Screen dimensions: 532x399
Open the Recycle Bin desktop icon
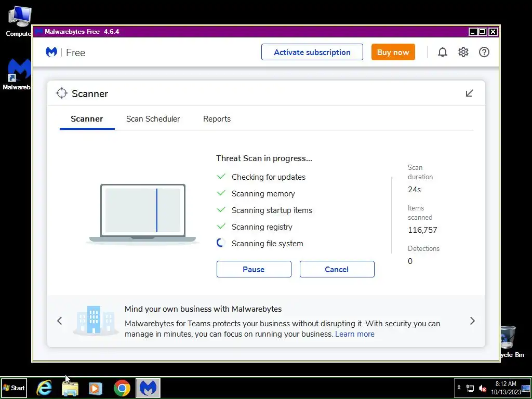click(x=512, y=342)
